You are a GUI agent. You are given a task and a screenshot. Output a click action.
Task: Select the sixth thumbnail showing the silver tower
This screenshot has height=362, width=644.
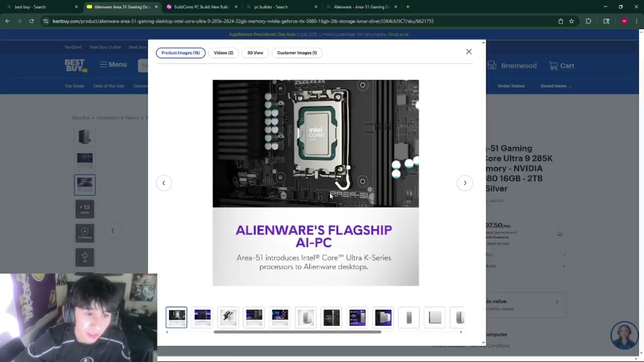click(305, 317)
